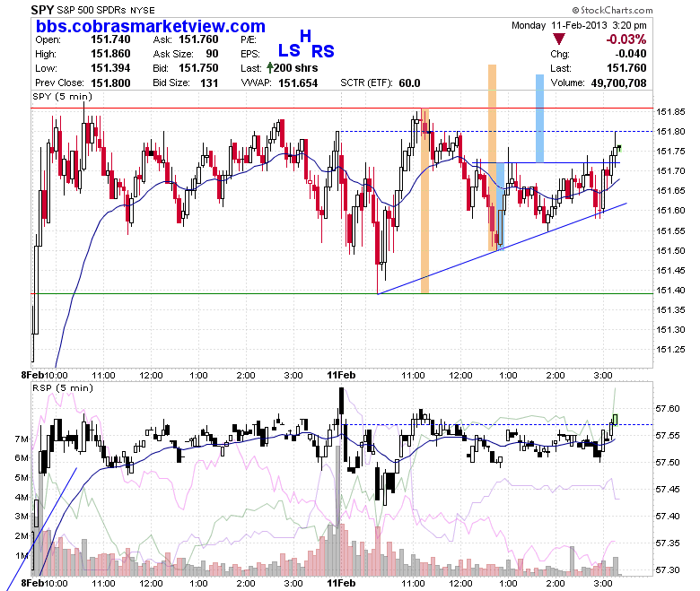The height and width of the screenshot is (591, 700).
Task: Click the S&P 500 SPDRs NYSE label
Action: tap(106, 10)
